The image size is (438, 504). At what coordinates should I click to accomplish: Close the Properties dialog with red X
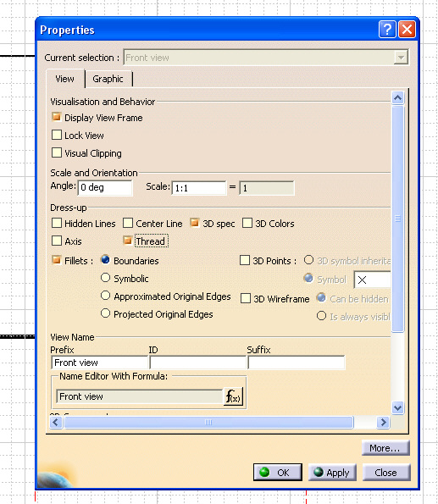click(x=408, y=30)
